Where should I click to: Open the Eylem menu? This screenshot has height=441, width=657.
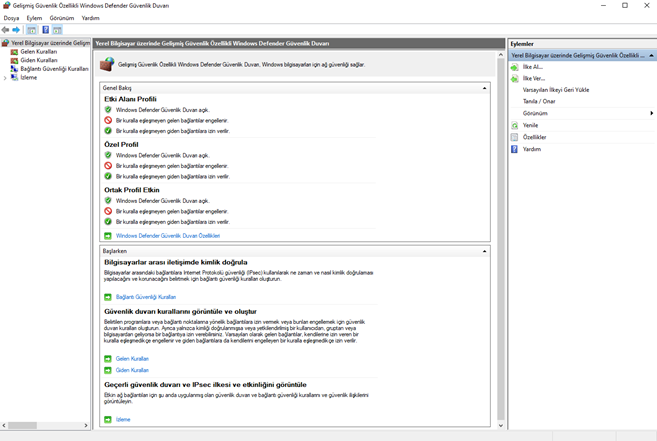pos(34,18)
